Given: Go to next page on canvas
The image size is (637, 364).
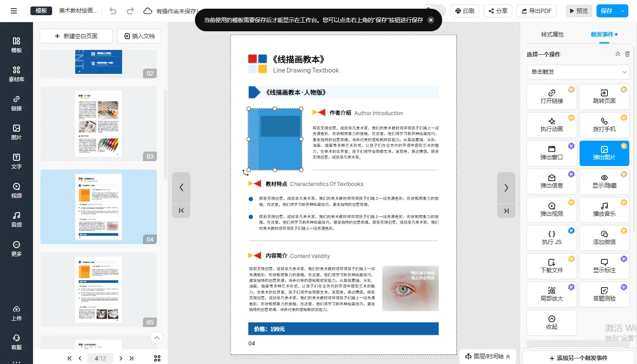Looking at the screenshot, I should (x=506, y=188).
